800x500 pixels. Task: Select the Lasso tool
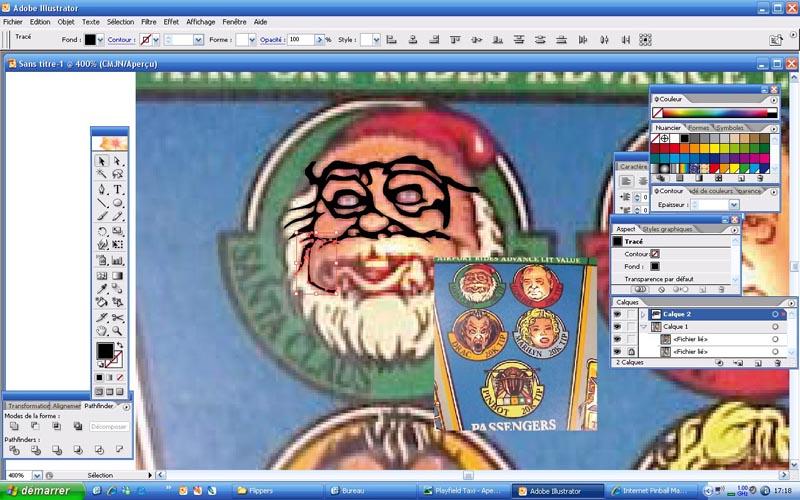117,174
